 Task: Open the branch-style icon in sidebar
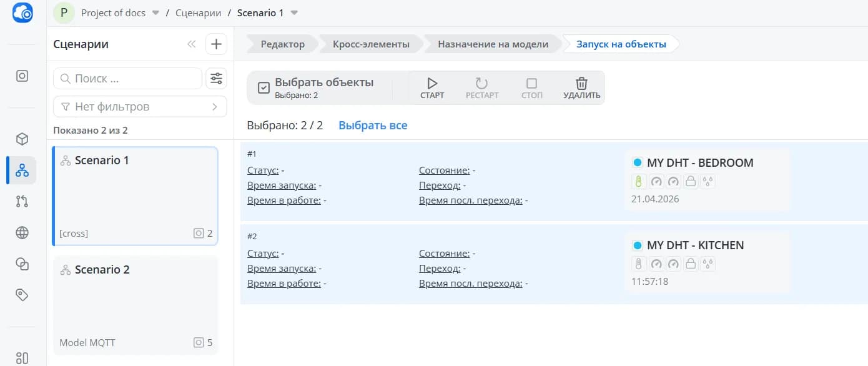coord(22,201)
